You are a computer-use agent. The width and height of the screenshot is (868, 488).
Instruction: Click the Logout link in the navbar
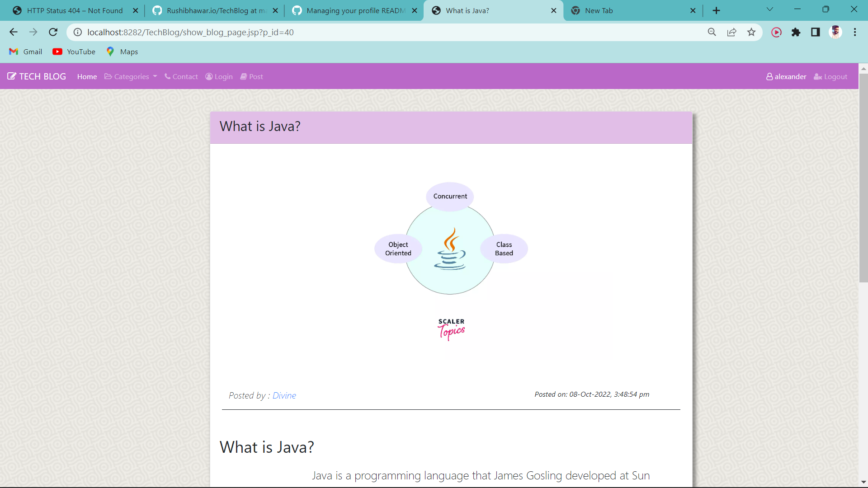click(830, 76)
